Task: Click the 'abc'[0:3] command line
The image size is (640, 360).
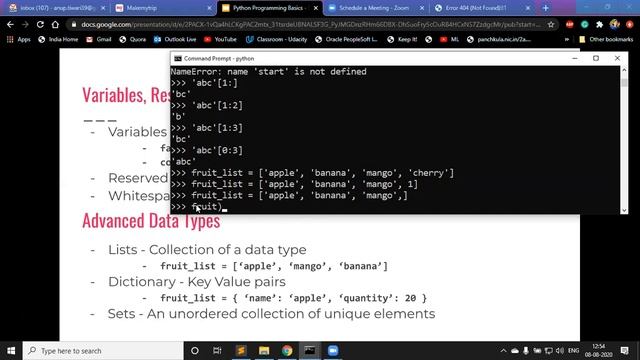Action: click(x=207, y=151)
